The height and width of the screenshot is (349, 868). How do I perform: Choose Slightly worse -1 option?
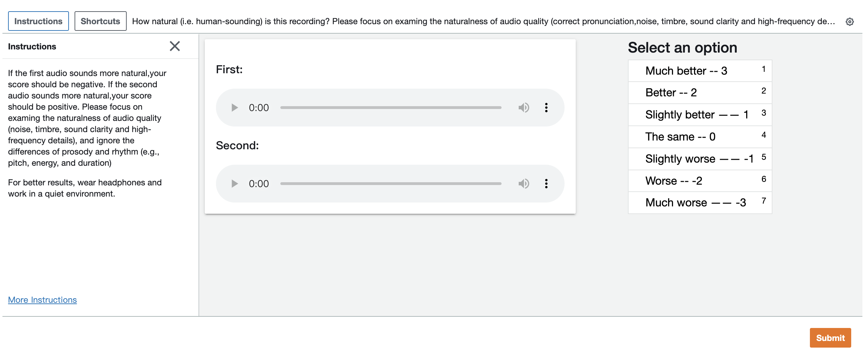tap(700, 159)
